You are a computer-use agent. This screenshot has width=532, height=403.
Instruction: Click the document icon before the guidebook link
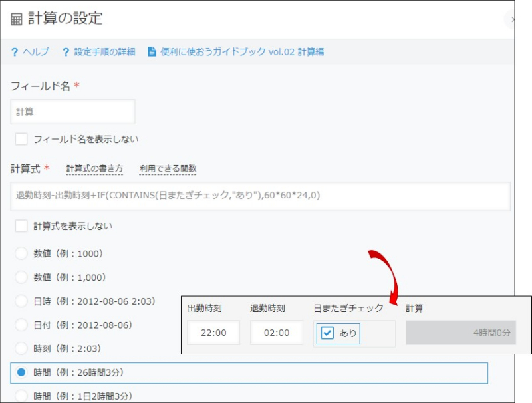click(x=152, y=52)
